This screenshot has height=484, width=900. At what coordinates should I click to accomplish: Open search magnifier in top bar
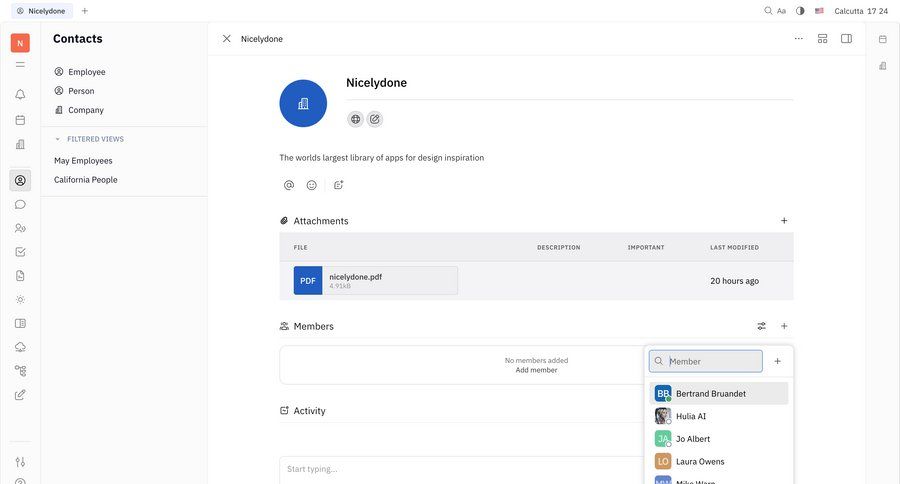768,11
